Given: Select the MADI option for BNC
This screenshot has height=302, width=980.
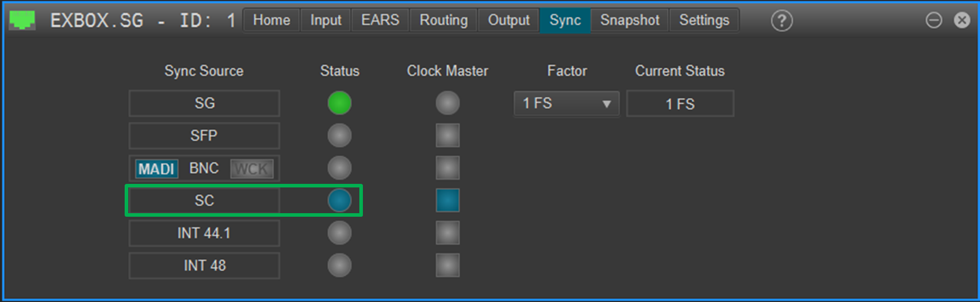Looking at the screenshot, I should (x=157, y=169).
